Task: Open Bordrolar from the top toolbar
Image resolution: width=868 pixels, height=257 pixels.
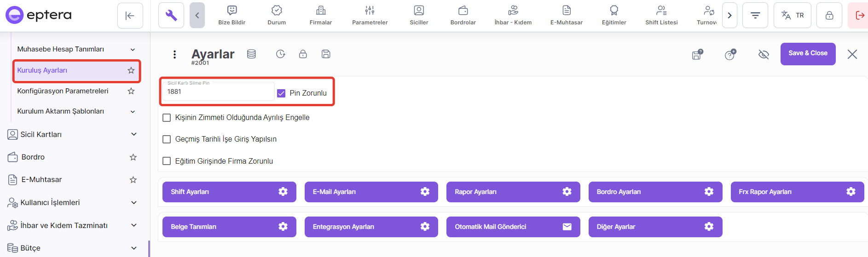Action: (x=463, y=16)
